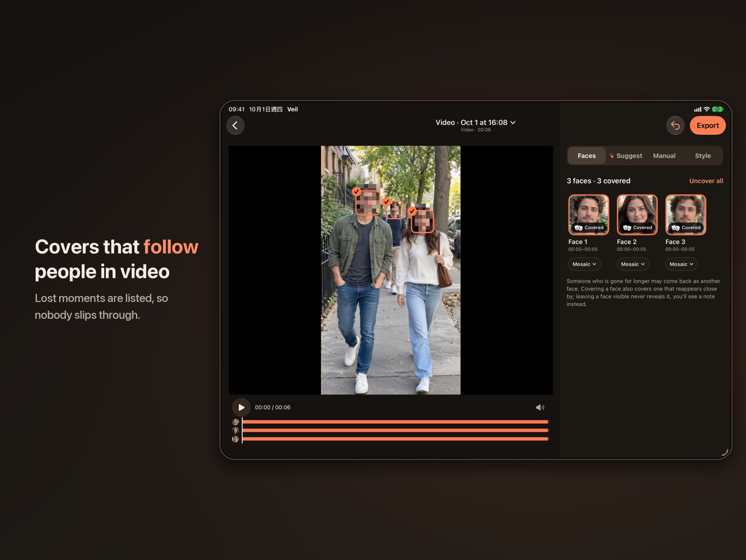Click the Face 1 label
746x560 pixels.
[578, 242]
